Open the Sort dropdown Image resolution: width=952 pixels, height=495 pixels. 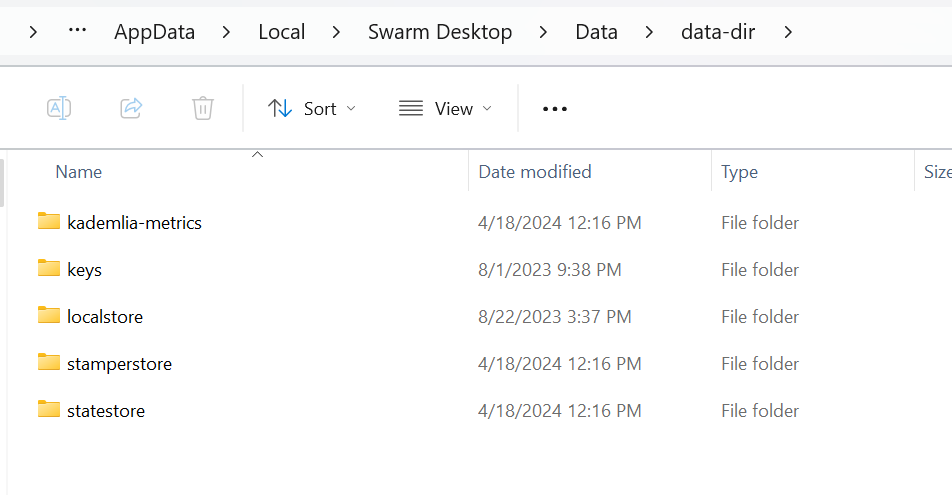(x=312, y=108)
